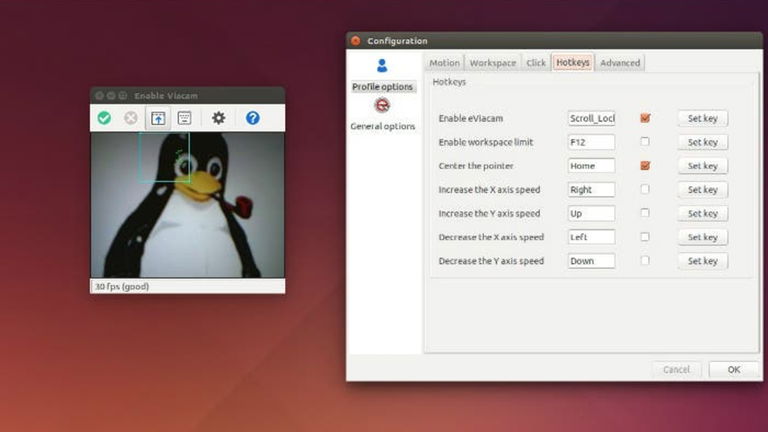This screenshot has width=768, height=432.
Task: Click the Viacam webcam penguin preview
Action: 188,205
